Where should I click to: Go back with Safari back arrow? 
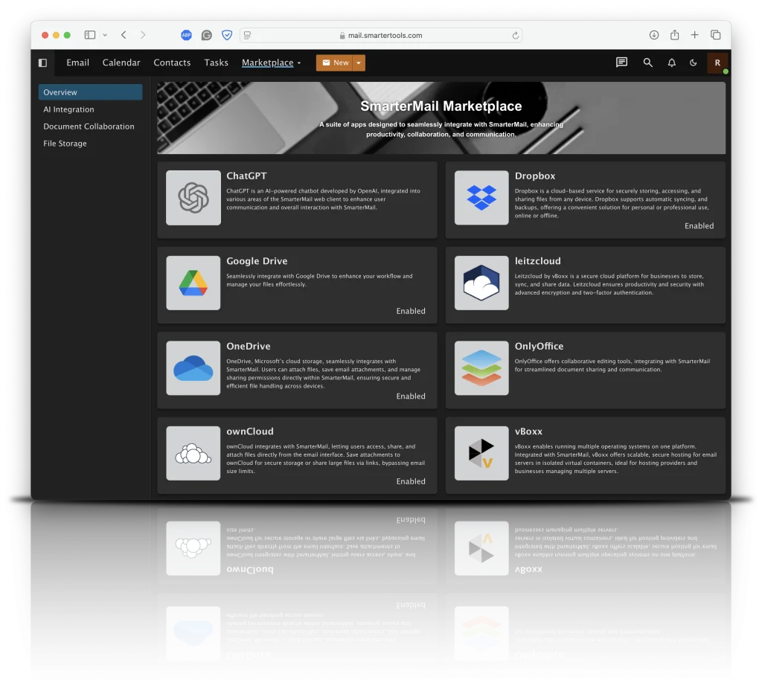tap(124, 35)
